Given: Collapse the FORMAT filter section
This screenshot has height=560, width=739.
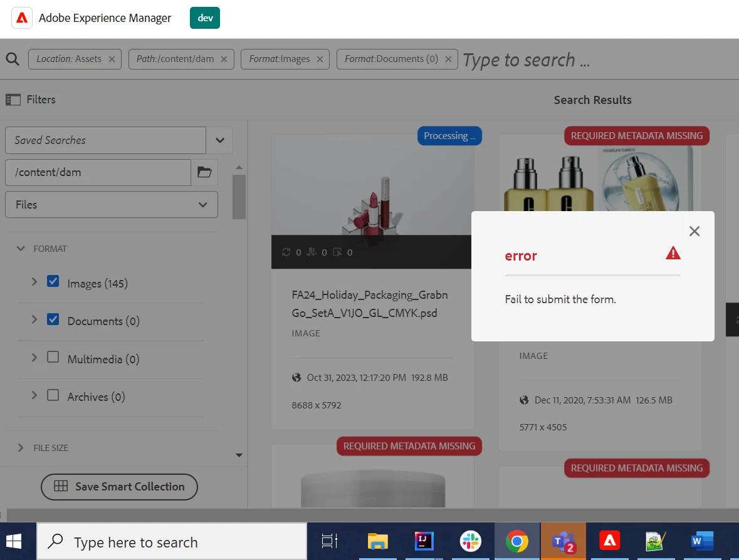Looking at the screenshot, I should (21, 249).
